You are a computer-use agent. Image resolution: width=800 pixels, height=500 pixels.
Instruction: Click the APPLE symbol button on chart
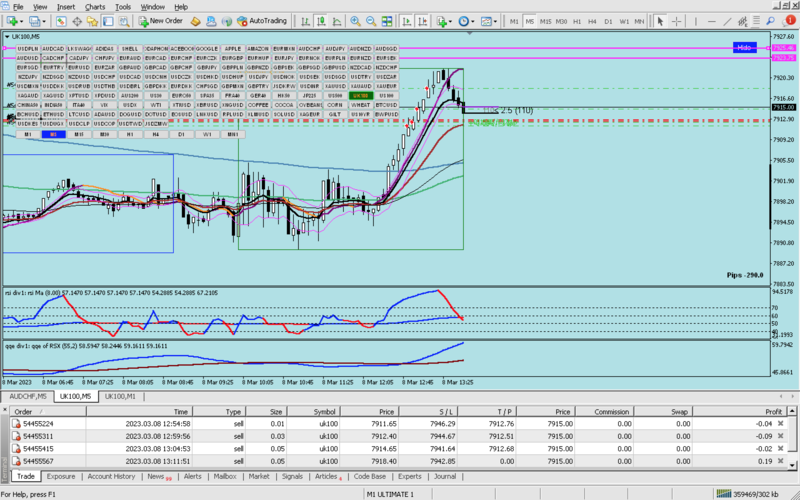(232, 48)
